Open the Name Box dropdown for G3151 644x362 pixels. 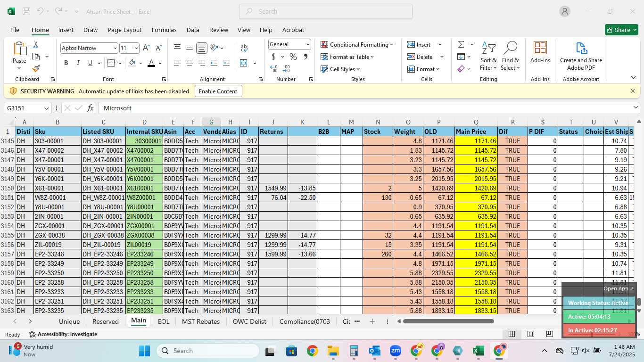pyautogui.click(x=47, y=108)
